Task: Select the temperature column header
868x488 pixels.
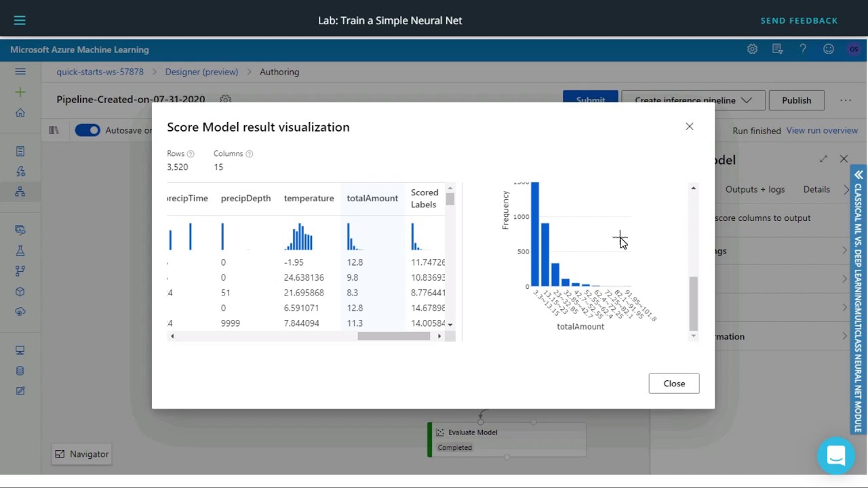Action: (x=309, y=198)
